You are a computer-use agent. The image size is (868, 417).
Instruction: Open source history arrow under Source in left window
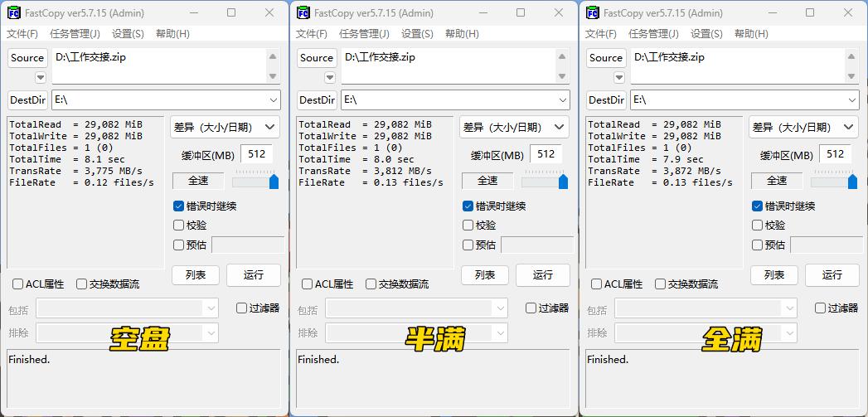tap(41, 78)
